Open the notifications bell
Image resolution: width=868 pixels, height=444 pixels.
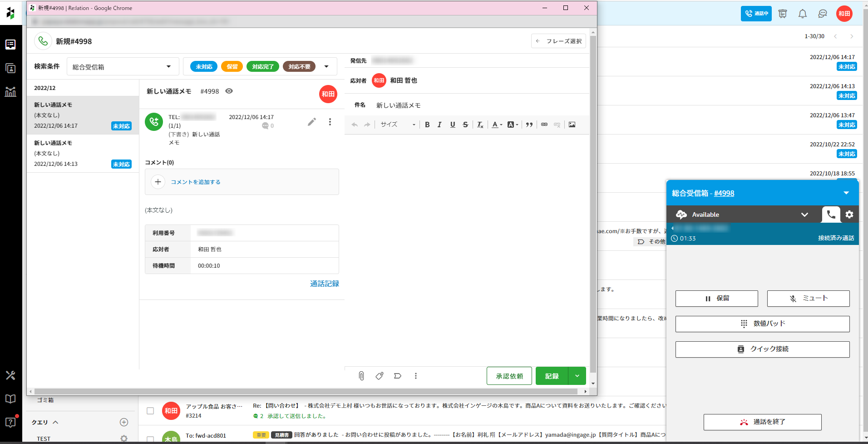pos(803,14)
